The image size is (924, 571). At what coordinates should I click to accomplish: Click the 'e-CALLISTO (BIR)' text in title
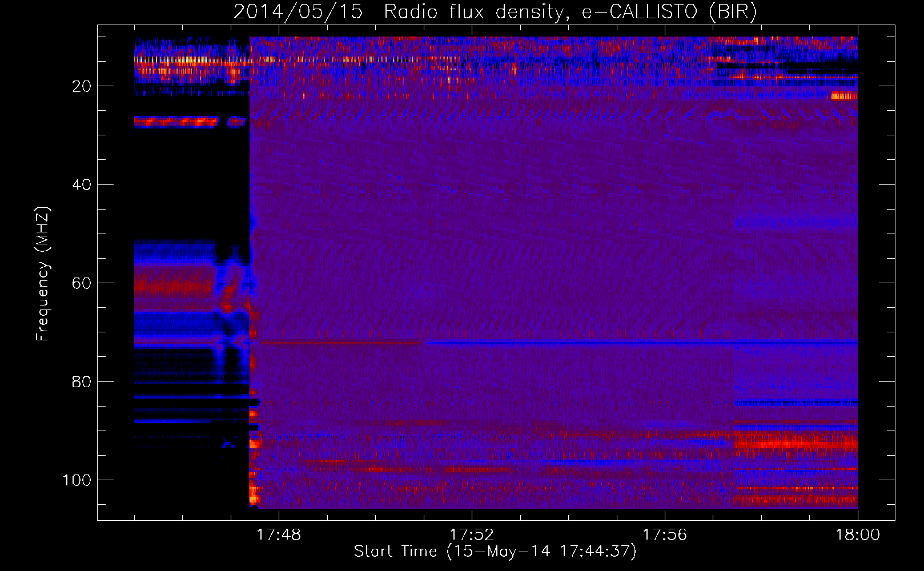[669, 11]
